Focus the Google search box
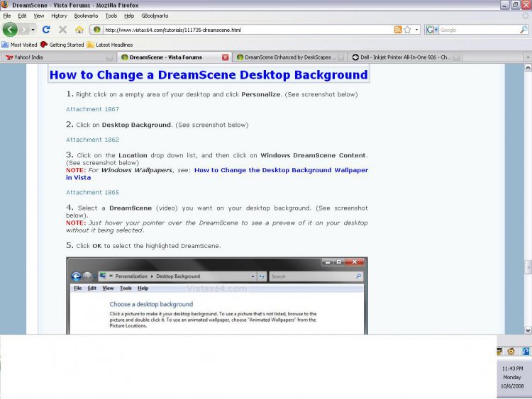The image size is (532, 399). click(x=479, y=30)
